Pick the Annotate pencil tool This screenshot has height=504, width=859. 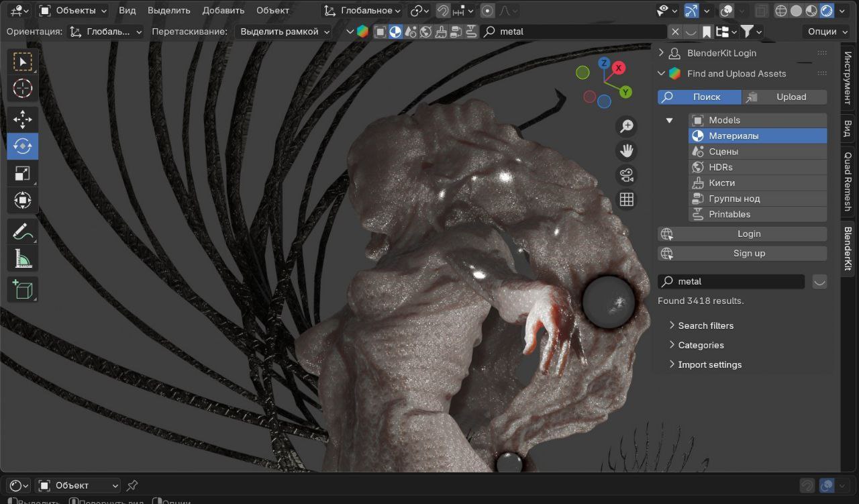pyautogui.click(x=23, y=232)
